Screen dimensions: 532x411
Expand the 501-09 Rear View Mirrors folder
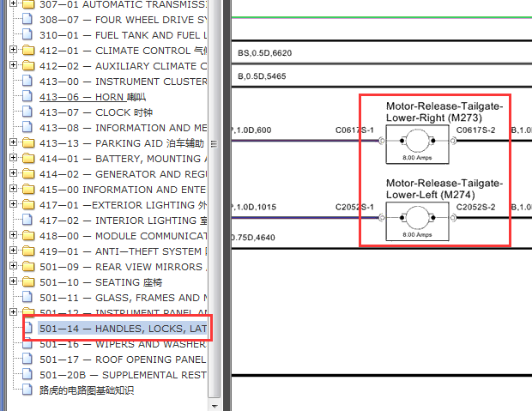click(x=13, y=266)
